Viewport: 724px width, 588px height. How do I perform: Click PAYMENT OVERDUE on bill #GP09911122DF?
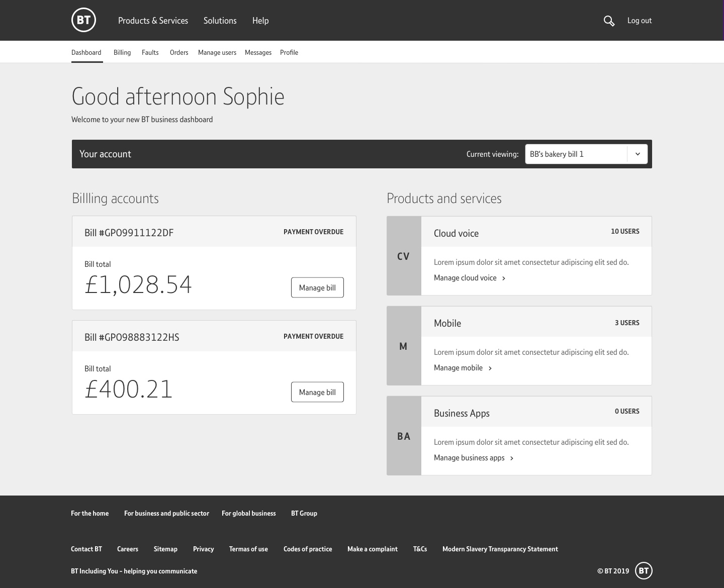(313, 232)
